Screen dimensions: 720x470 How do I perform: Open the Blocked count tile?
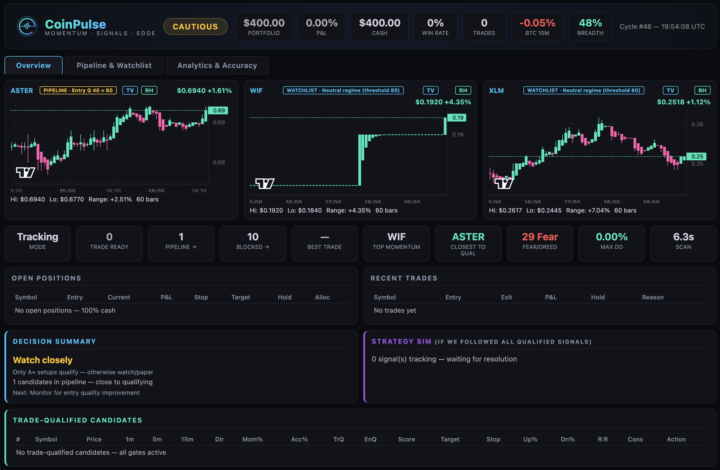pyautogui.click(x=253, y=243)
